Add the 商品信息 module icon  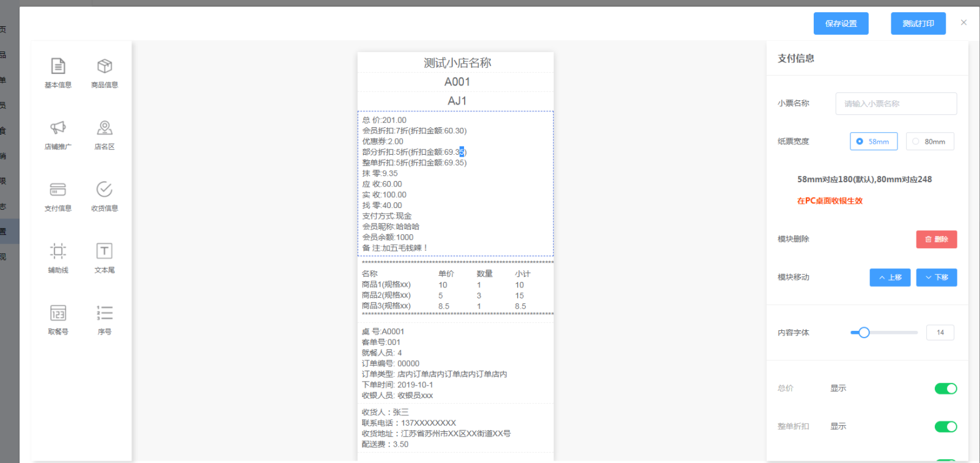[x=105, y=66]
